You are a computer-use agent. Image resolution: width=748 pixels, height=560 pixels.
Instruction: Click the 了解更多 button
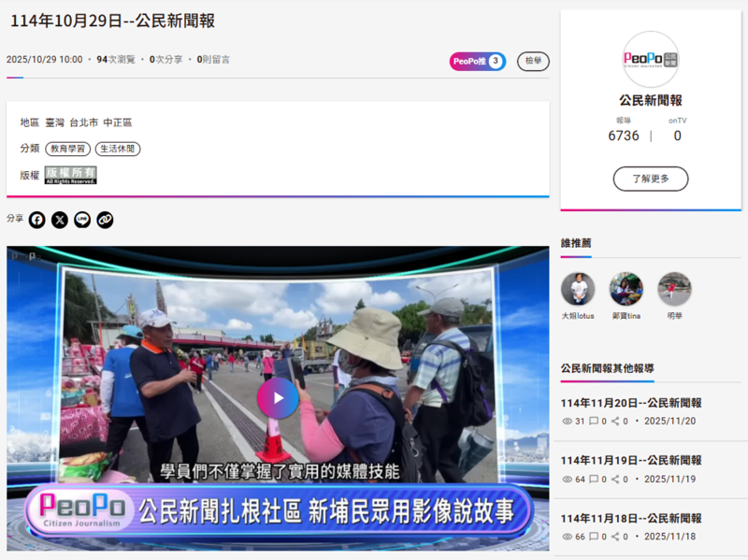tap(650, 178)
